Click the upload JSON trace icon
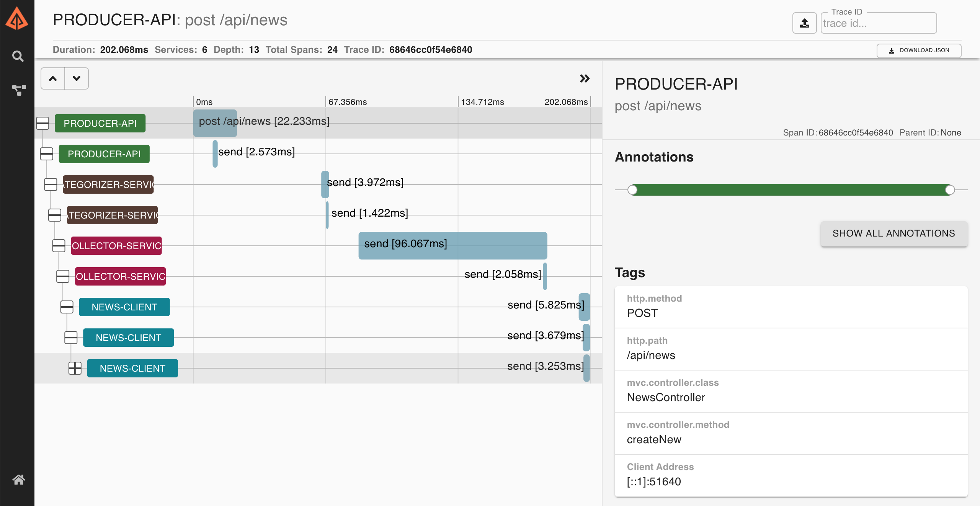This screenshot has width=980, height=506. 804,23
